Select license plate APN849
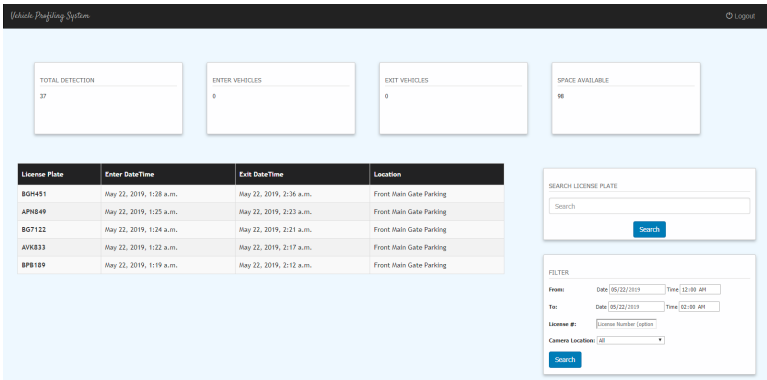 (x=34, y=212)
